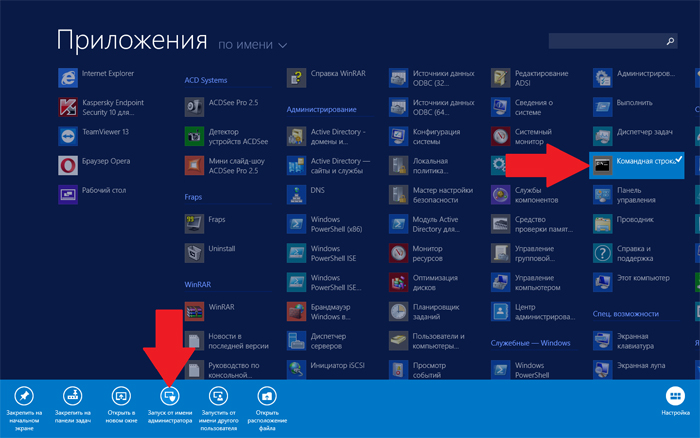700x438 pixels.
Task: Click Закрепить на панели задач
Action: point(73,405)
